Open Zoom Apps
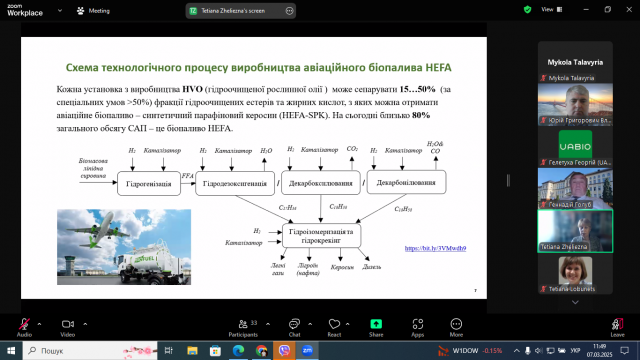 418,327
